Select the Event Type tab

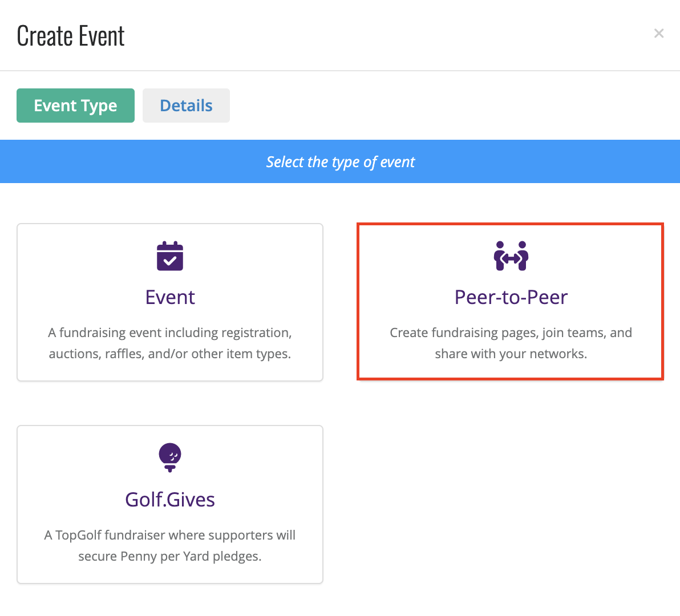pos(75,106)
